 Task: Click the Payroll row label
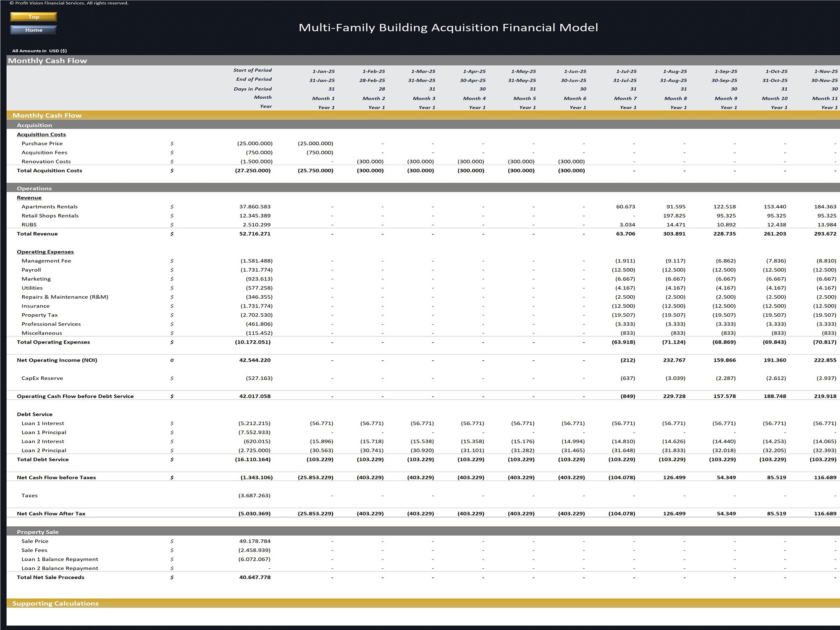pos(31,270)
